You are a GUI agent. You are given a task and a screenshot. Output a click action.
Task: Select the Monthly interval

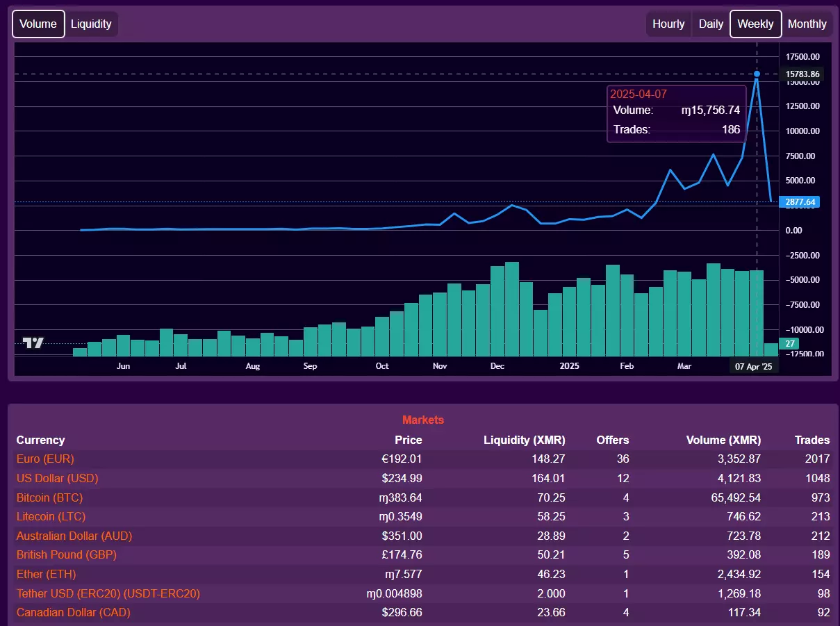pos(807,24)
